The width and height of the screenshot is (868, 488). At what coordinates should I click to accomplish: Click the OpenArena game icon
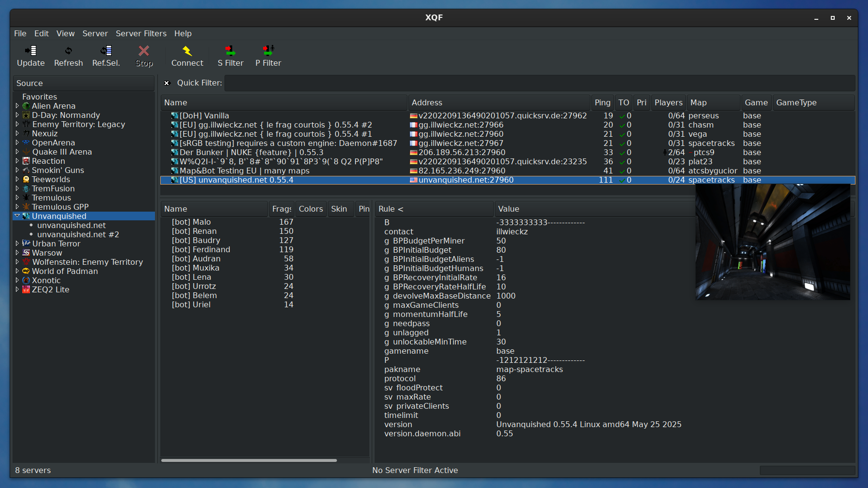click(x=27, y=143)
